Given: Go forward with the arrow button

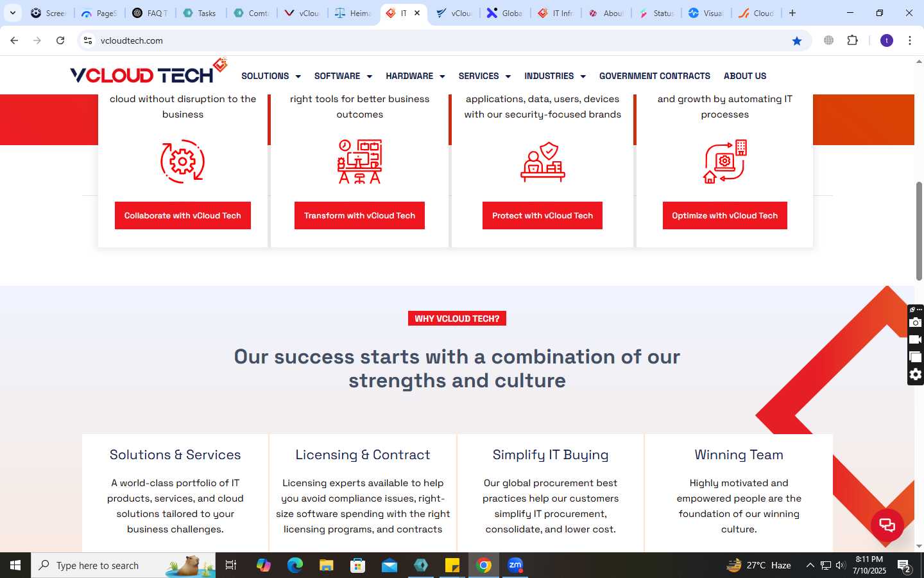Looking at the screenshot, I should [x=37, y=40].
